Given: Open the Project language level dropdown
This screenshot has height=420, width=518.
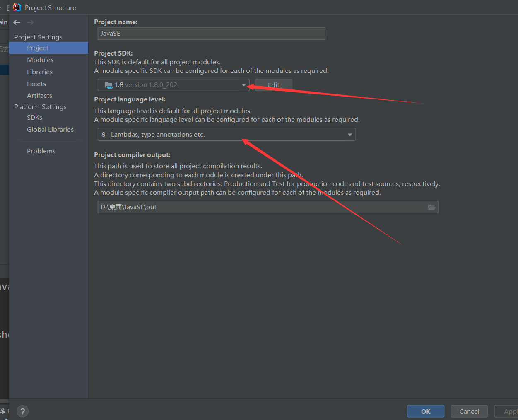Looking at the screenshot, I should (x=226, y=135).
